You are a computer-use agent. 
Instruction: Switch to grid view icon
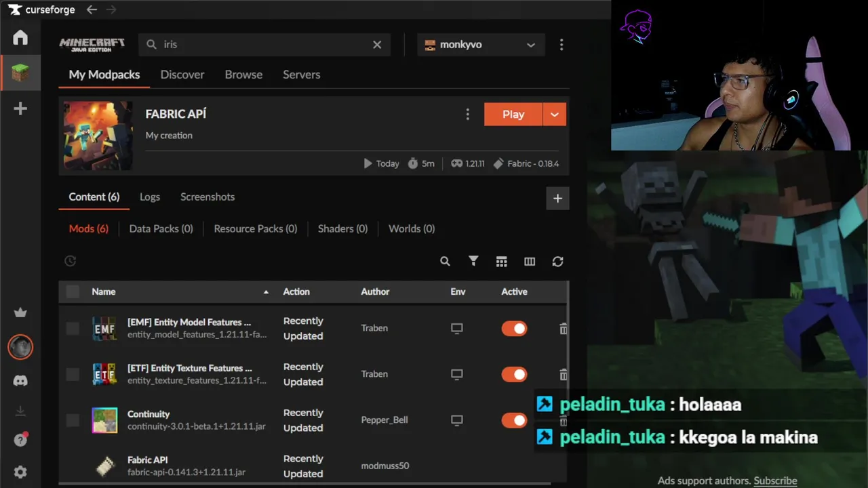[x=501, y=261]
